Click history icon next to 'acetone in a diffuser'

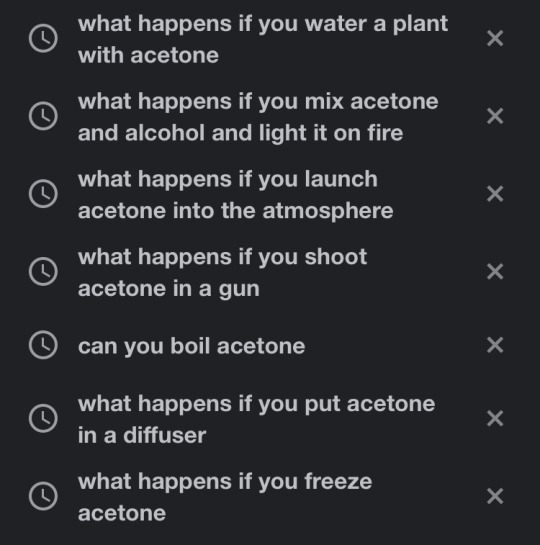coord(43,418)
